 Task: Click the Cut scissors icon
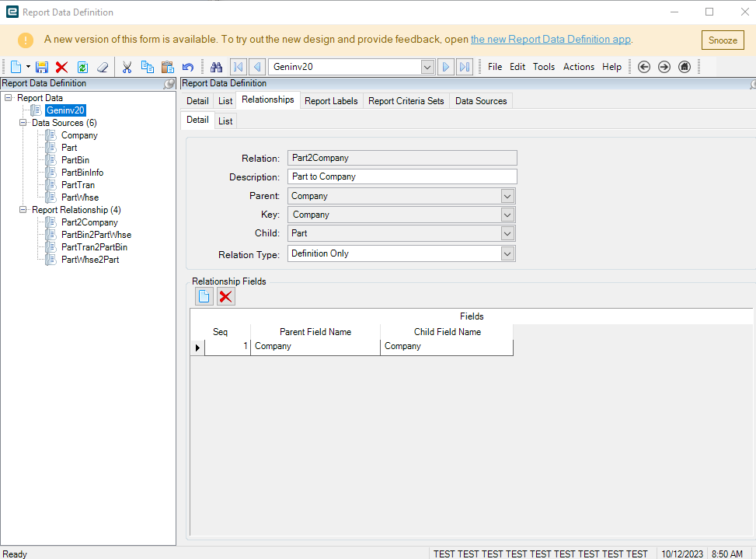[127, 67]
